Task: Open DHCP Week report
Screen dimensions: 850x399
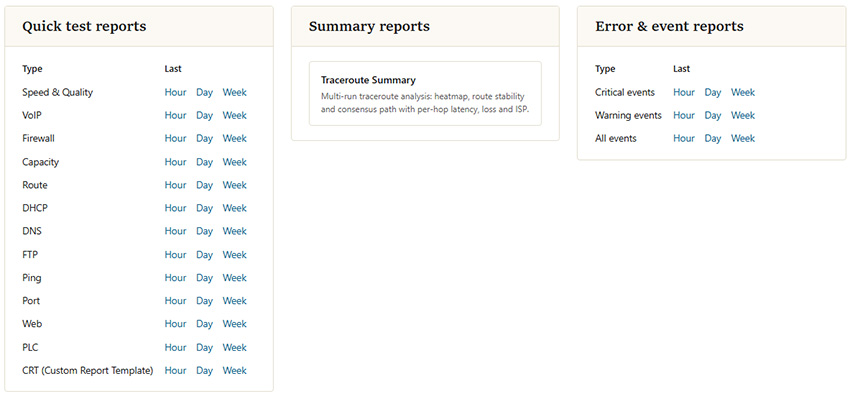Action: tap(234, 208)
